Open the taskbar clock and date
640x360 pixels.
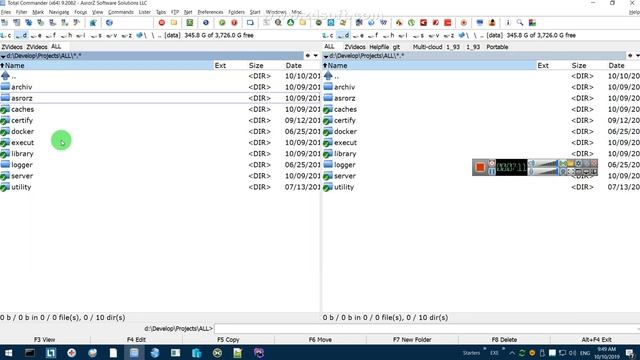click(x=607, y=353)
